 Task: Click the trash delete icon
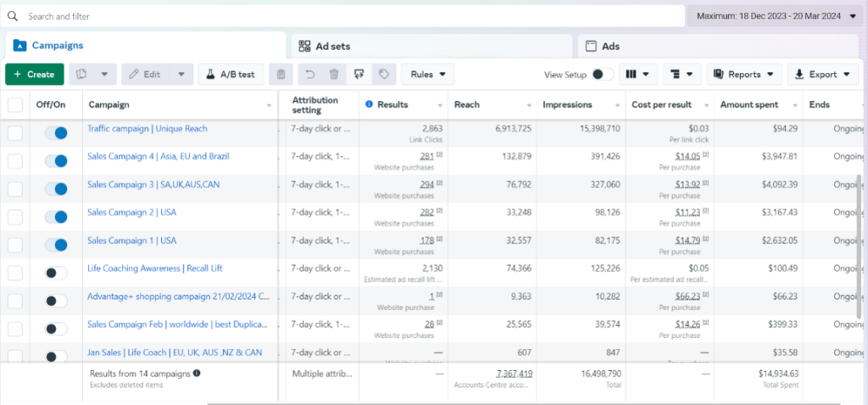point(334,75)
